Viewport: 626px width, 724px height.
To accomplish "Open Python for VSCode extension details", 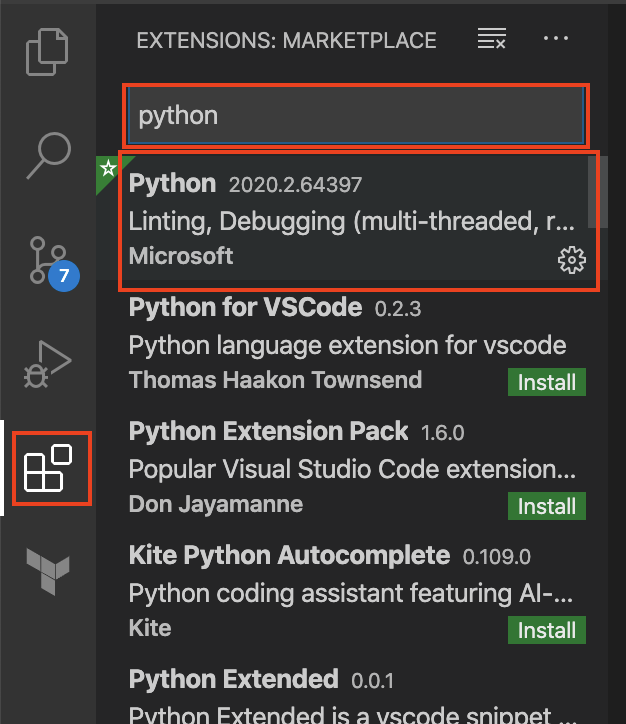I will (x=352, y=342).
